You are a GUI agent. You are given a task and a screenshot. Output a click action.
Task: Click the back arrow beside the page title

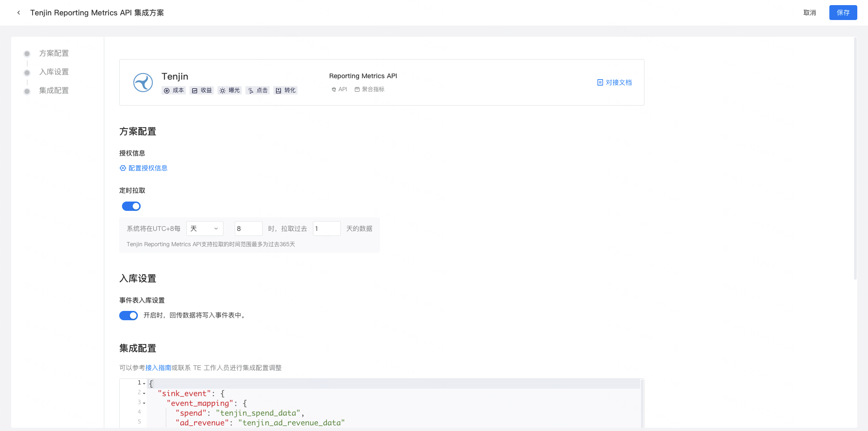click(x=19, y=13)
